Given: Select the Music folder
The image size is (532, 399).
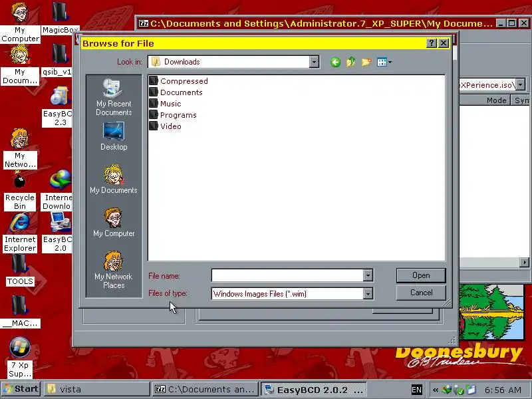Looking at the screenshot, I should (x=165, y=104).
